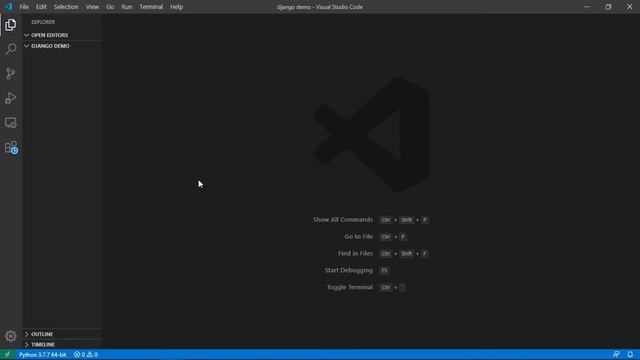This screenshot has height=360, width=640.
Task: Open the Search view icon
Action: [11, 49]
